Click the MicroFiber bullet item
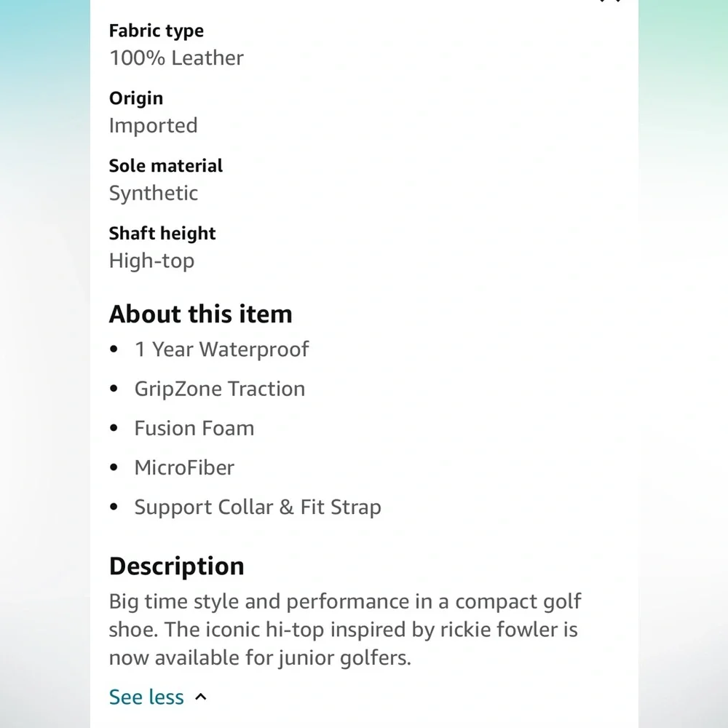This screenshot has height=728, width=728. (x=184, y=467)
